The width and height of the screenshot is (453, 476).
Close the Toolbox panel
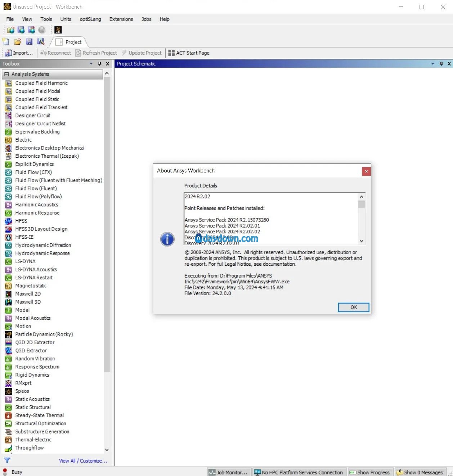107,64
